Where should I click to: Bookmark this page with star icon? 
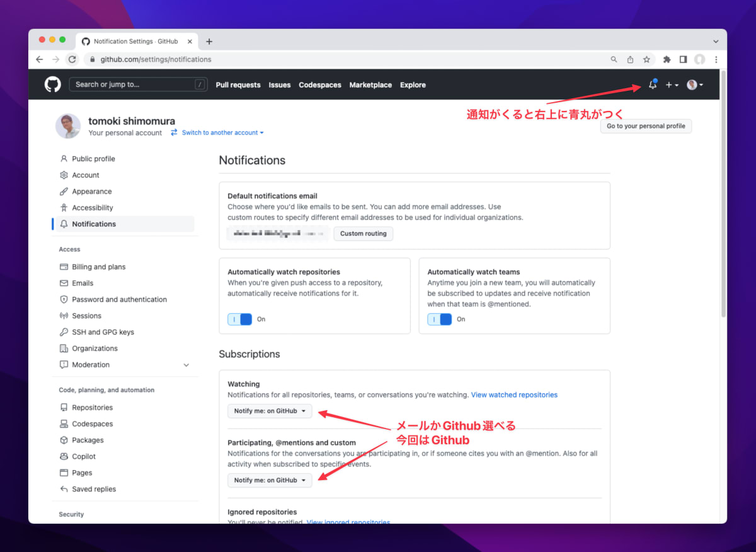pyautogui.click(x=646, y=59)
